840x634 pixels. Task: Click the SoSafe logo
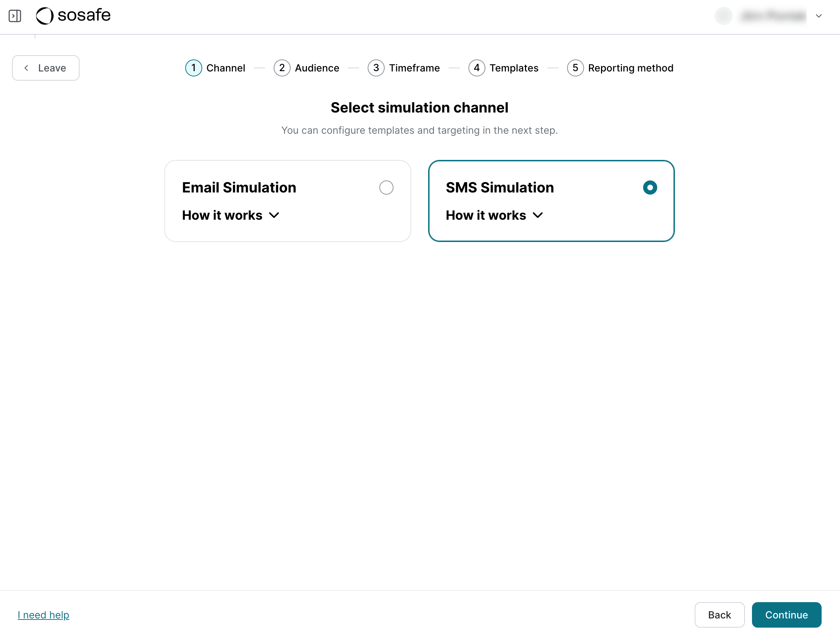tap(73, 16)
